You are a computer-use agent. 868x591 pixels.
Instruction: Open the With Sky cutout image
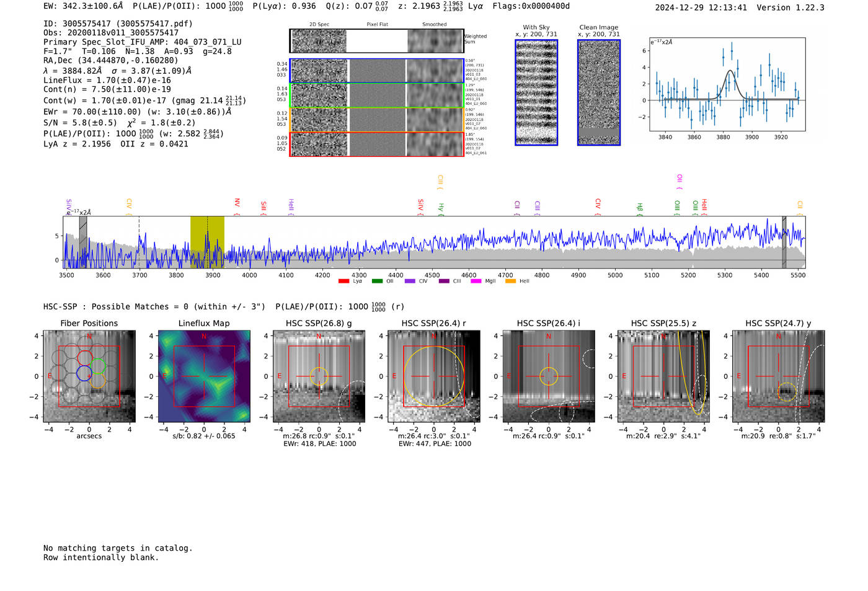point(536,92)
